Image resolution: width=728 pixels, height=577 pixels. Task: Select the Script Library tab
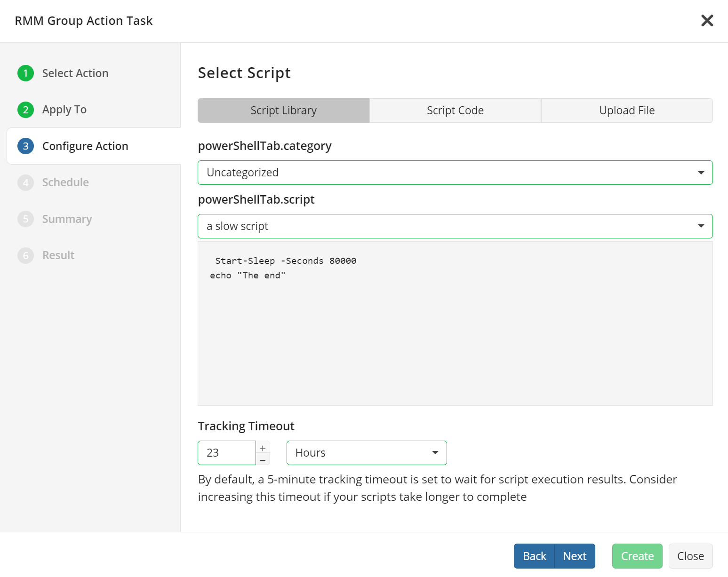[x=283, y=110]
